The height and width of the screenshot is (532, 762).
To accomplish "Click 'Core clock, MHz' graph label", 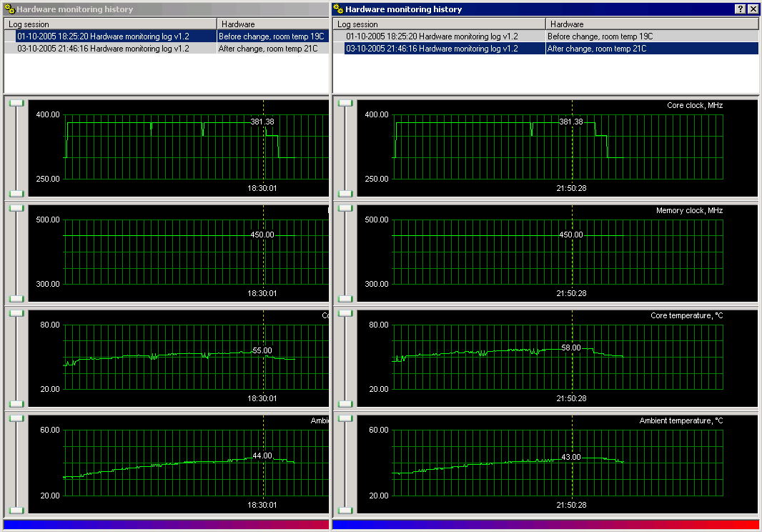I will [x=695, y=106].
